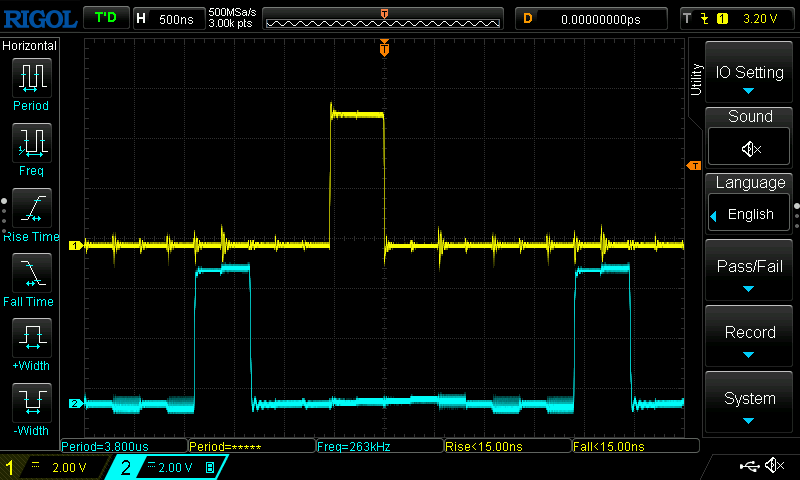The image size is (800, 480).
Task: Choose the Rise Time measurement icon
Action: pyautogui.click(x=31, y=208)
